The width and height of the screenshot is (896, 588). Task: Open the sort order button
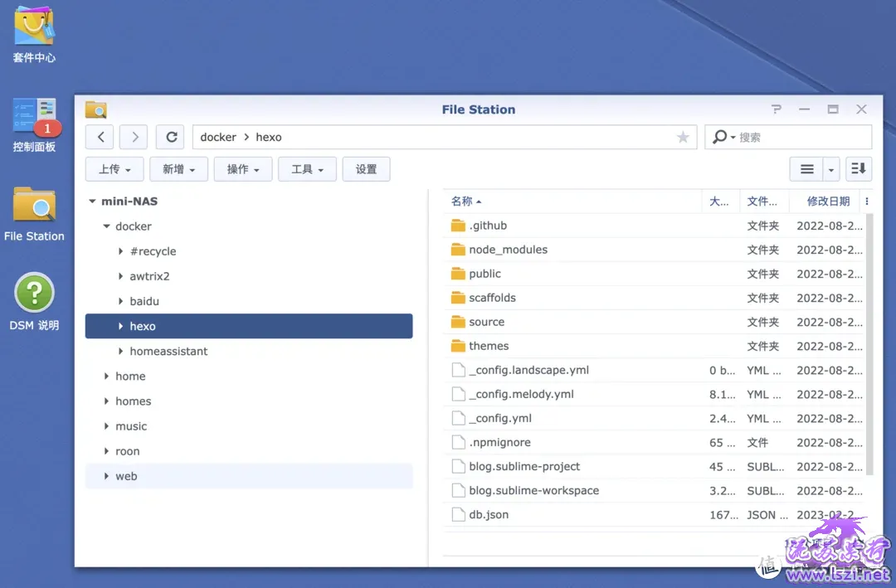tap(859, 169)
